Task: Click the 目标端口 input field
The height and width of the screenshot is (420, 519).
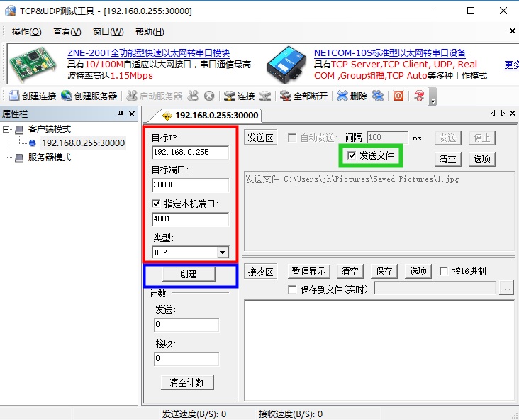Action: 190,185
